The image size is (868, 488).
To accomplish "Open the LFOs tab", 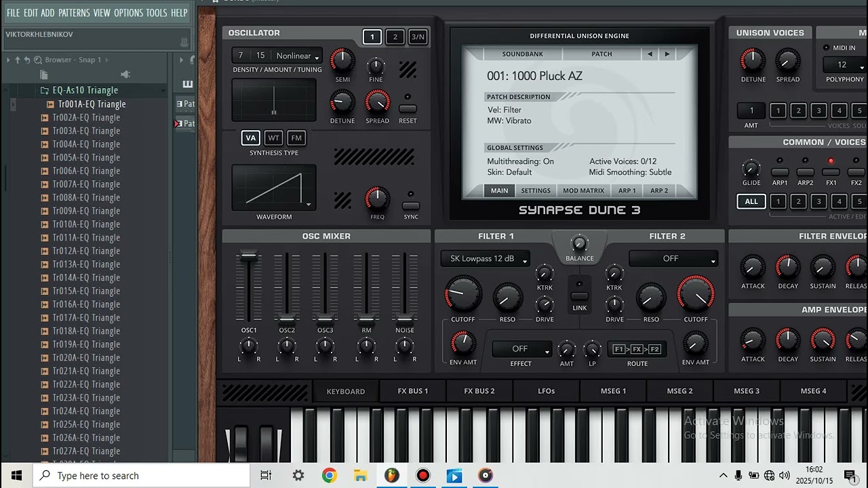I will click(546, 391).
